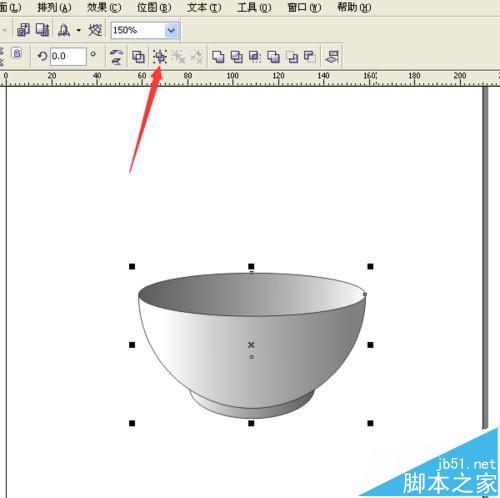The height and width of the screenshot is (498, 500).
Task: Click the Group icon on the property bar
Action: pyautogui.click(x=160, y=57)
